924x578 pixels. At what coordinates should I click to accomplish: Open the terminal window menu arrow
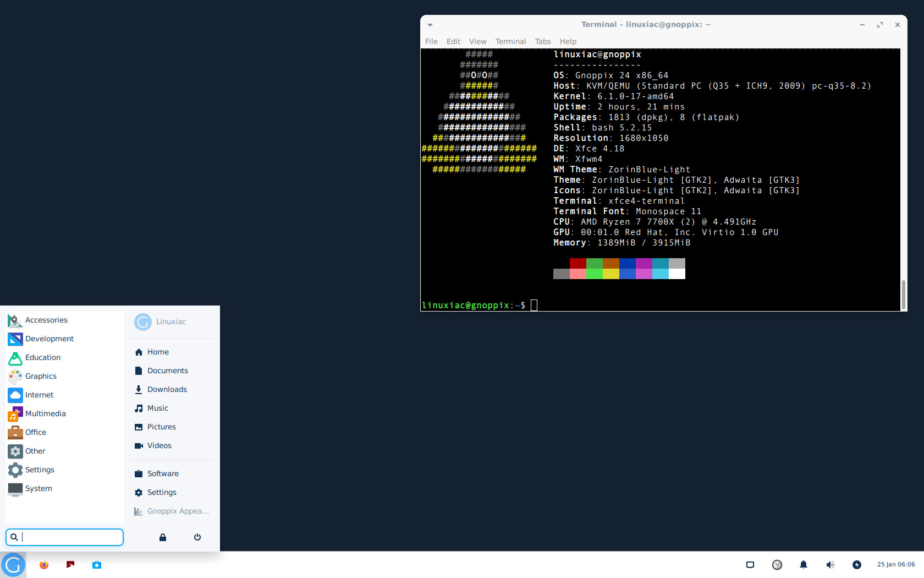430,25
